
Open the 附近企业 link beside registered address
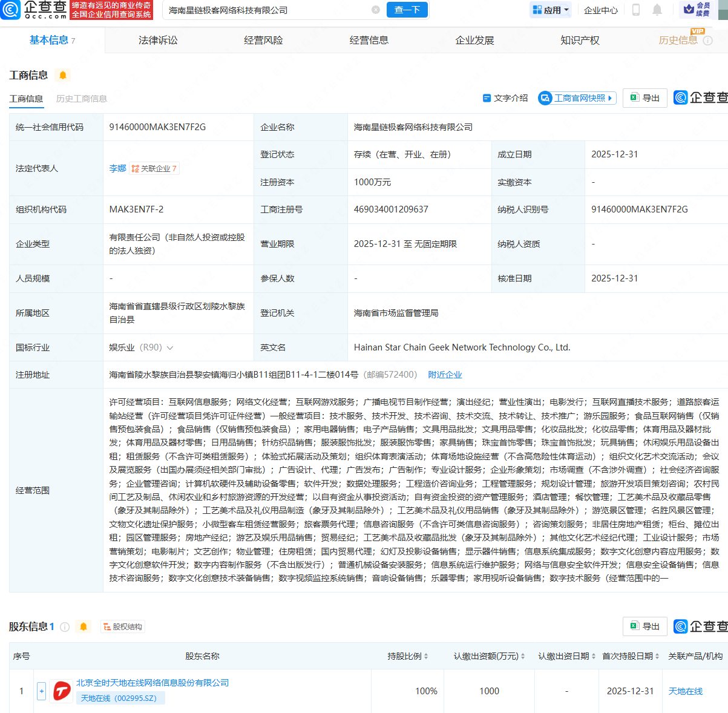pyautogui.click(x=445, y=374)
